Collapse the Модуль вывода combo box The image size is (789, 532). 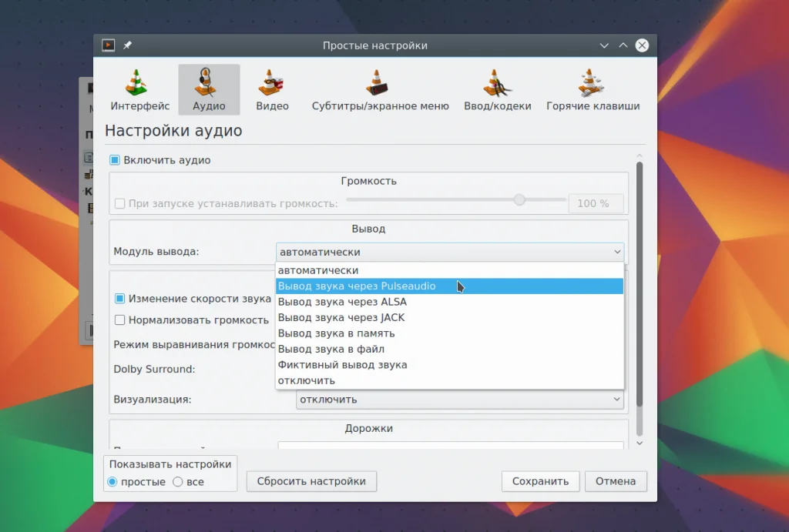point(450,252)
